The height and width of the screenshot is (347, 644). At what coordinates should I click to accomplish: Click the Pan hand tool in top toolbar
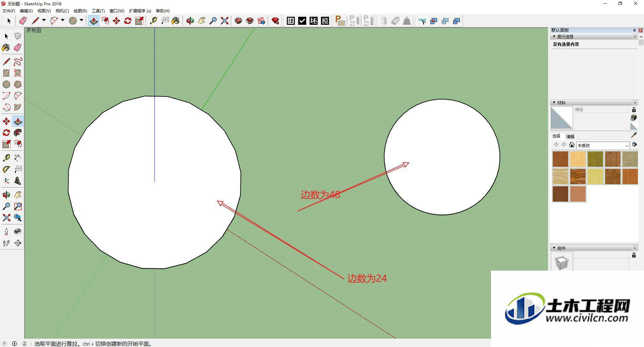202,21
